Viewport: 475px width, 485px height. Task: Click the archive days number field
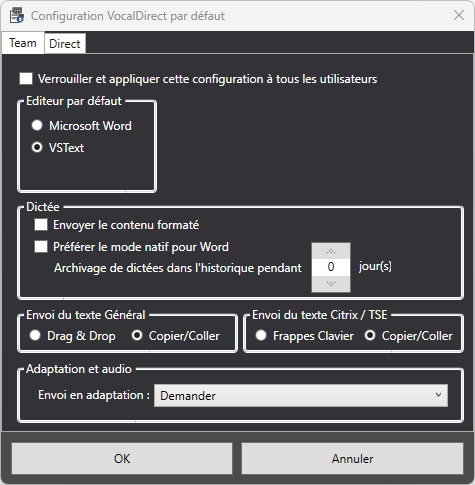pos(331,267)
